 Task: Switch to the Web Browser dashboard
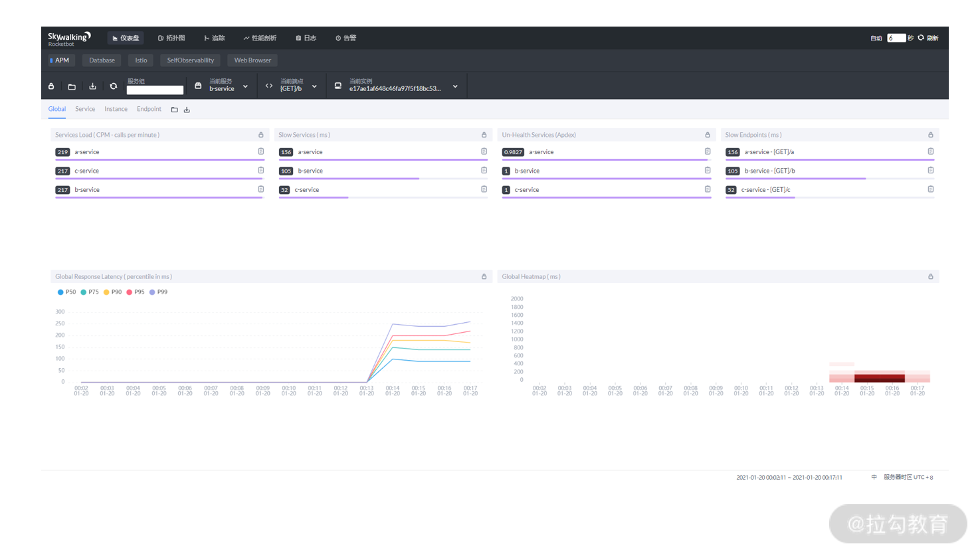coord(252,60)
